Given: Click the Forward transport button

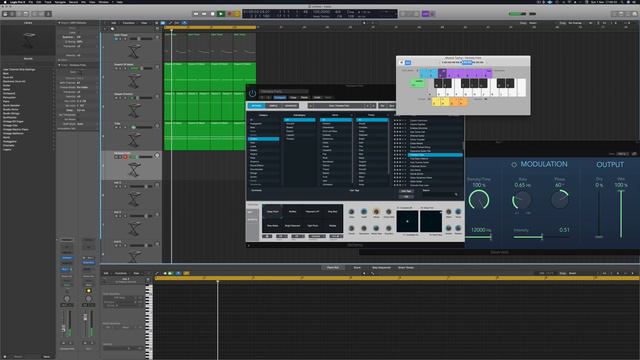Looking at the screenshot, I should click(204, 13).
